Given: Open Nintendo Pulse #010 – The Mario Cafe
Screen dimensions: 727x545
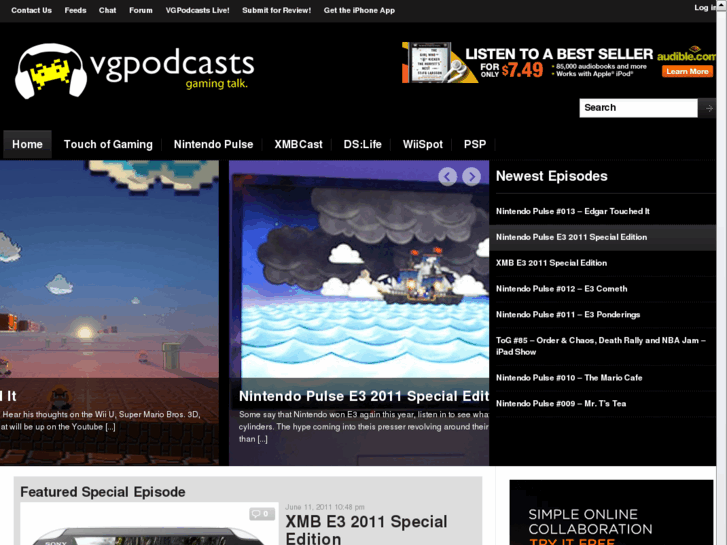Looking at the screenshot, I should point(569,378).
